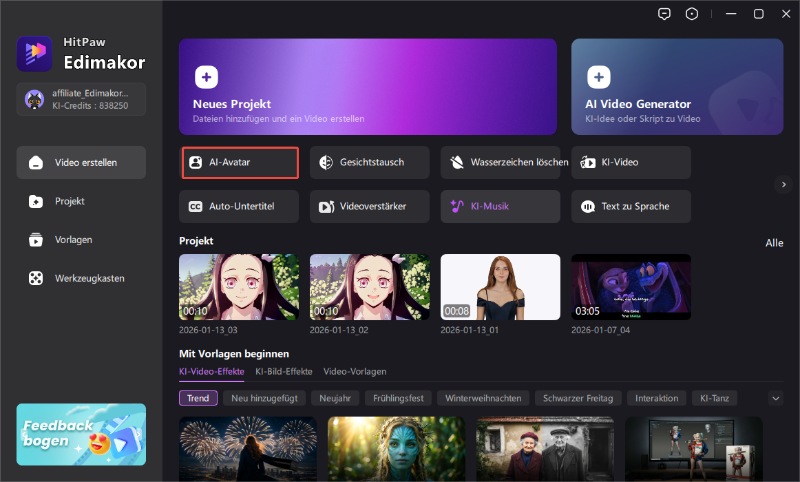Screen dimensions: 800x482
Task: Click the feedback chat icon in title bar
Action: [x=664, y=14]
